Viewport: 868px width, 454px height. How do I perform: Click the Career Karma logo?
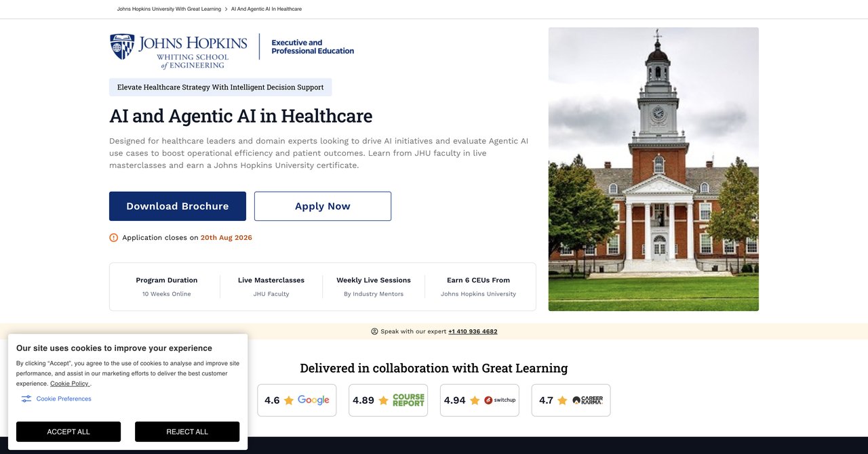[587, 400]
